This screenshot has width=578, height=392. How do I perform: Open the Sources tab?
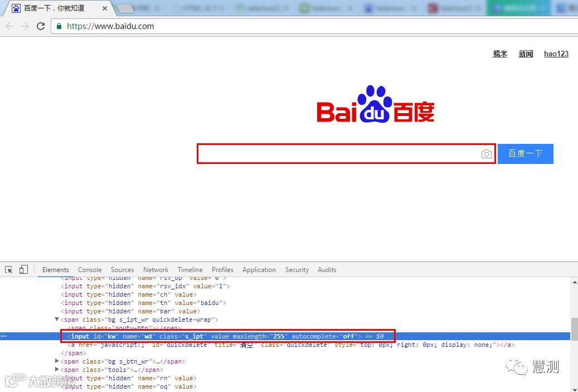(x=123, y=269)
